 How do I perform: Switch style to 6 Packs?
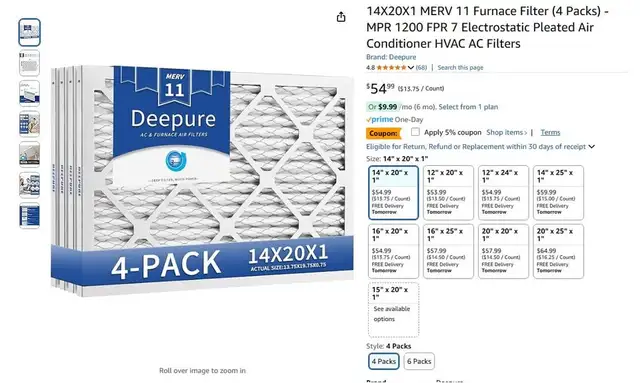pyautogui.click(x=419, y=361)
